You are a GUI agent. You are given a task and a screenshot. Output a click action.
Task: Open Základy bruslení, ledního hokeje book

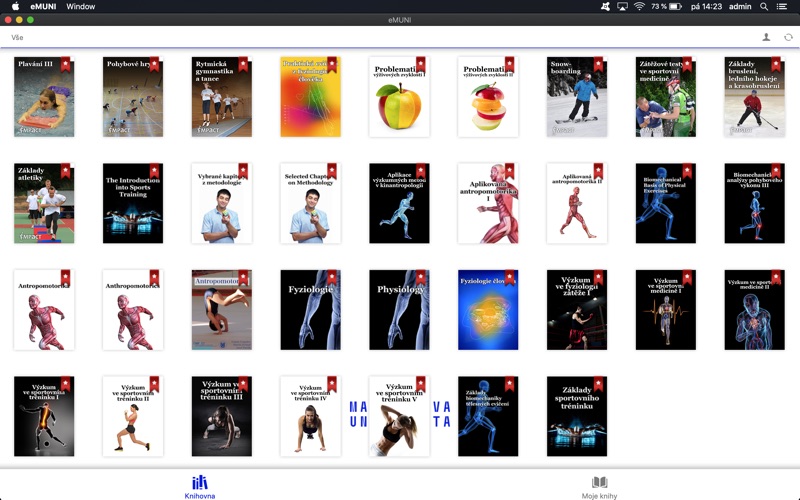click(x=754, y=96)
